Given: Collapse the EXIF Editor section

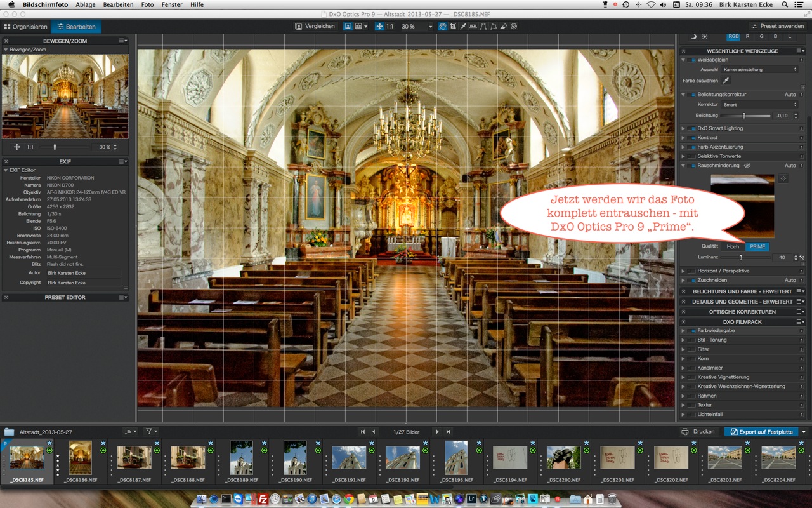Looking at the screenshot, I should (x=6, y=170).
